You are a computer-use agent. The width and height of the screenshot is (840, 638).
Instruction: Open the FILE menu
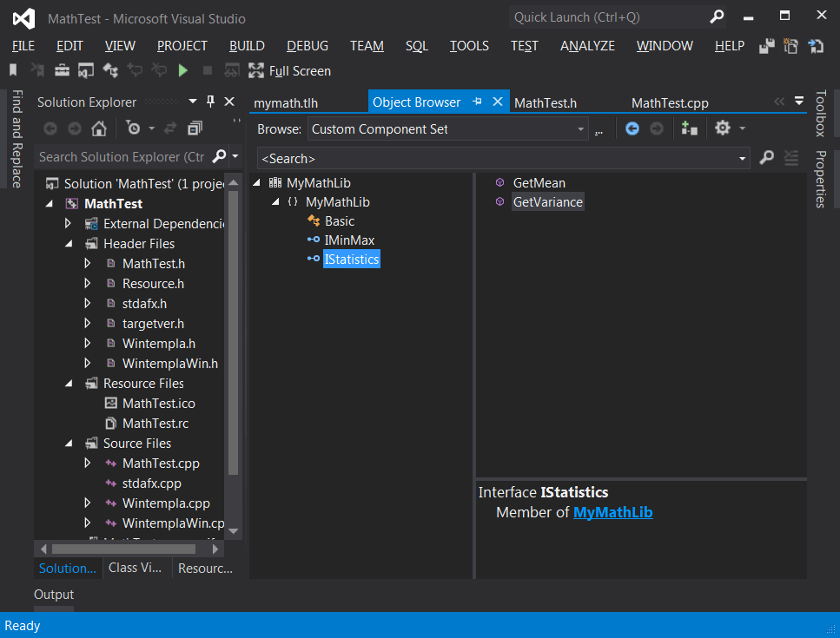pyautogui.click(x=23, y=46)
